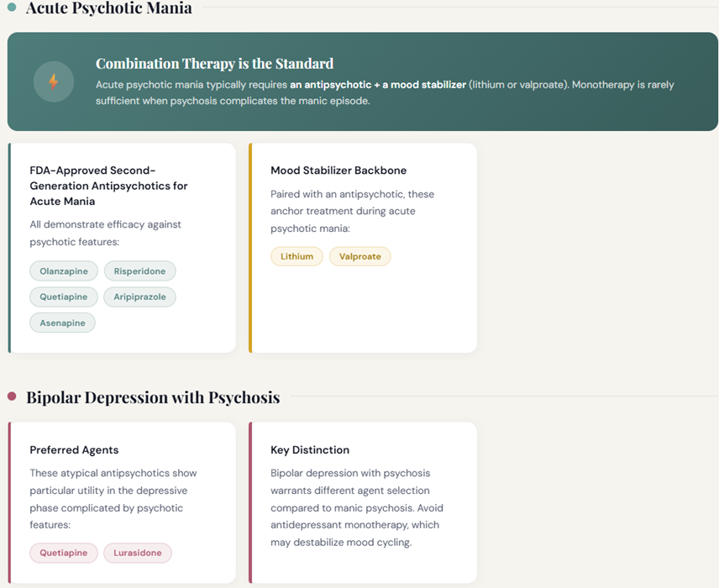Image resolution: width=719 pixels, height=588 pixels.
Task: Choose the Lurasidone pill tag
Action: [x=138, y=553]
